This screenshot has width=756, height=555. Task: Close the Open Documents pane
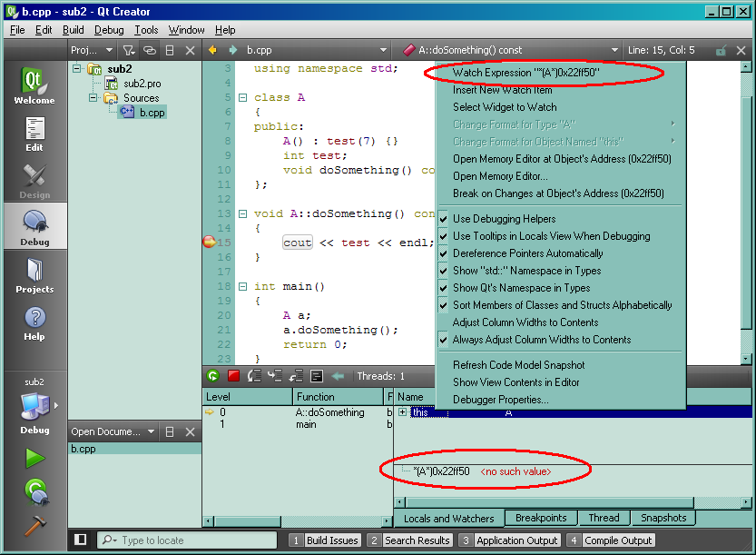190,431
